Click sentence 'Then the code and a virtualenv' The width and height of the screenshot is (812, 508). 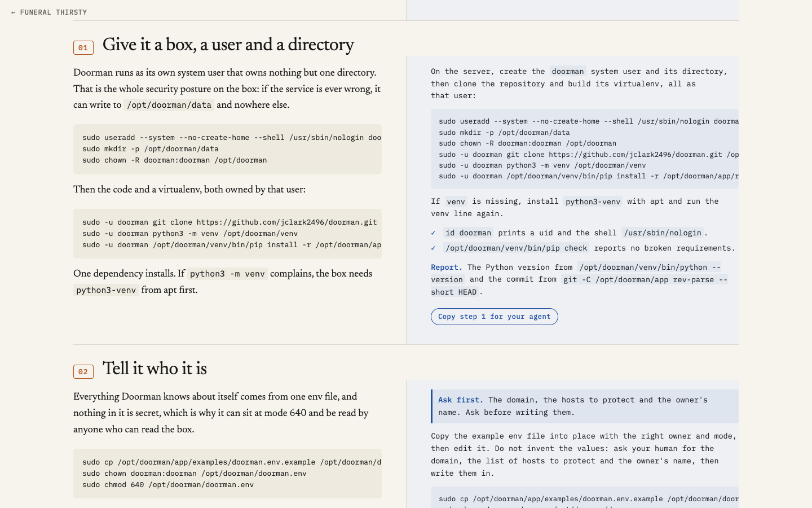coord(189,190)
